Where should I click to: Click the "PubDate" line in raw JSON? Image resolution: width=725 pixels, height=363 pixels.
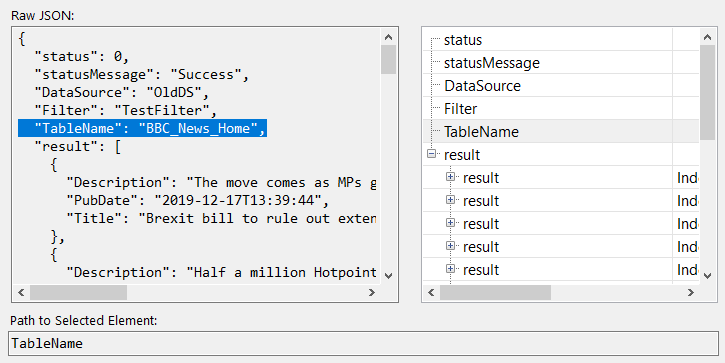(x=197, y=201)
